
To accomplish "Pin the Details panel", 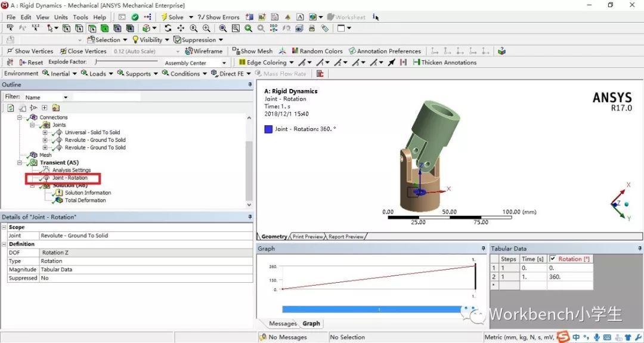I will 250,217.
